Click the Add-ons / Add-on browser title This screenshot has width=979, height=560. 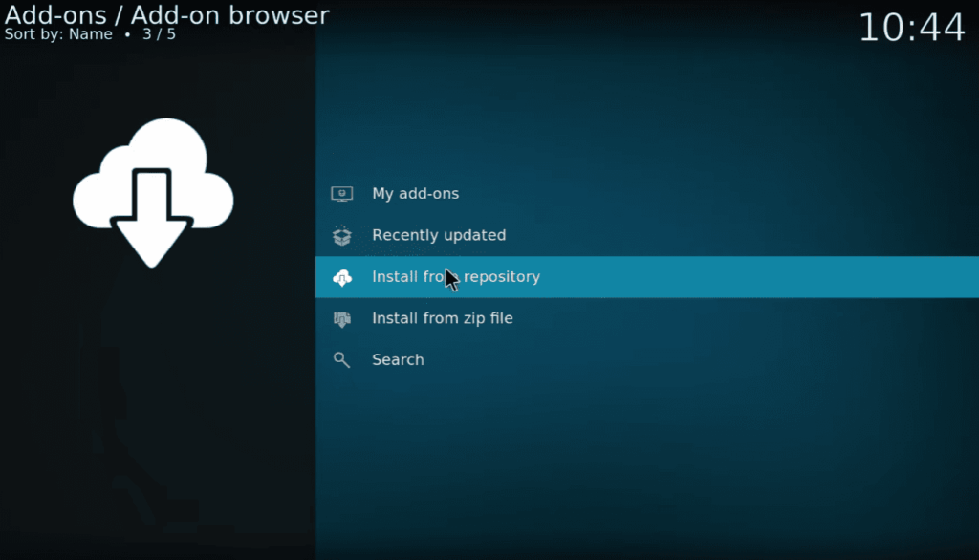coord(166,15)
